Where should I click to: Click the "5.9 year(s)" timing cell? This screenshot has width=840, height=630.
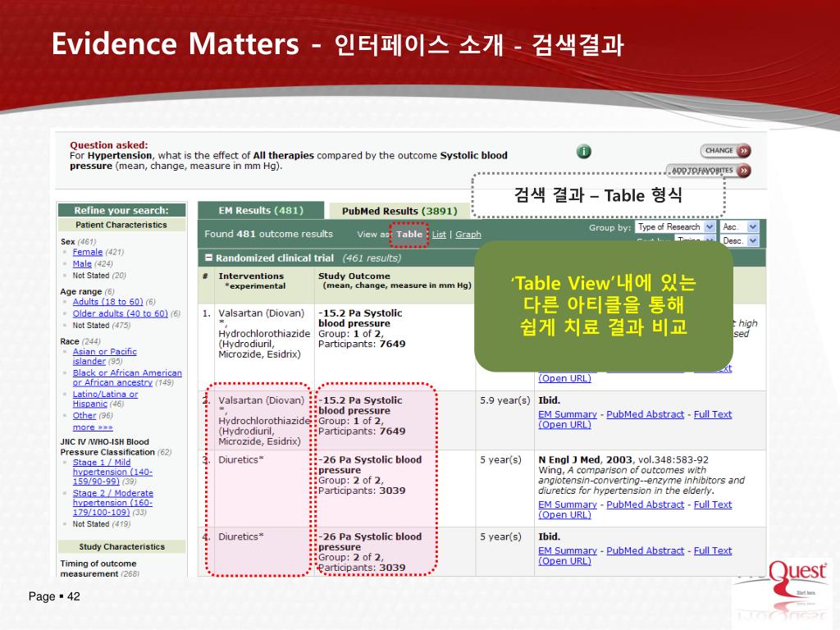504,400
